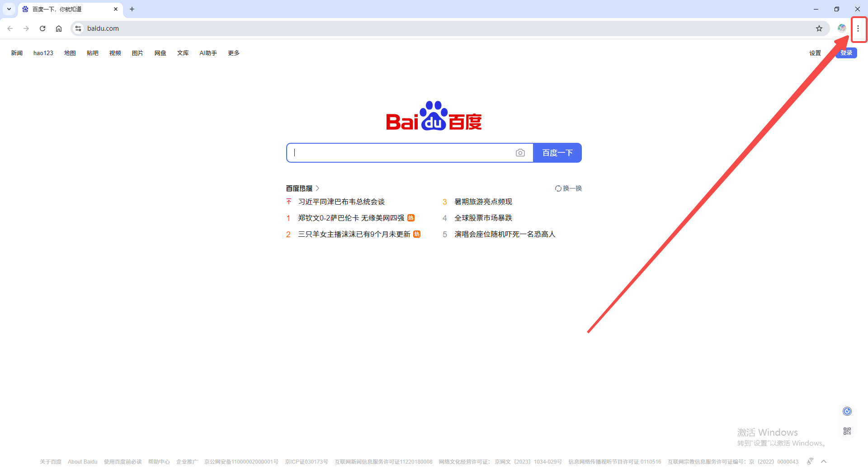Click the 登录 login button
868x470 pixels.
846,53
